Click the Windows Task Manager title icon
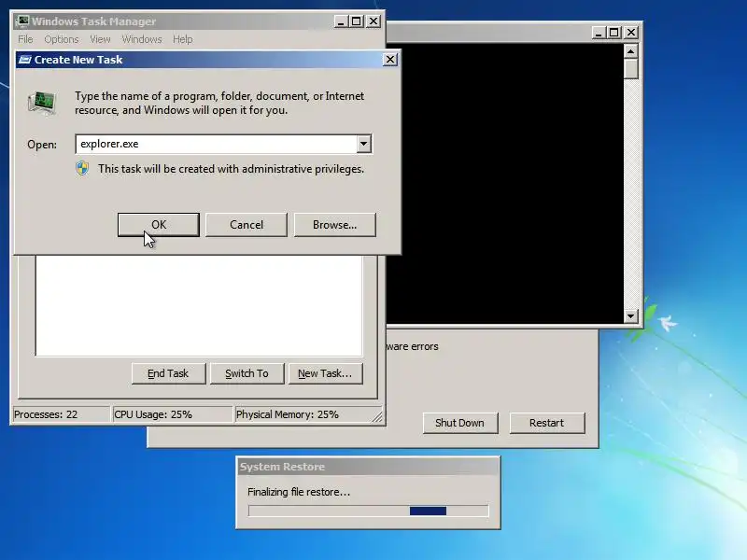Image resolution: width=747 pixels, height=560 pixels. (22, 21)
